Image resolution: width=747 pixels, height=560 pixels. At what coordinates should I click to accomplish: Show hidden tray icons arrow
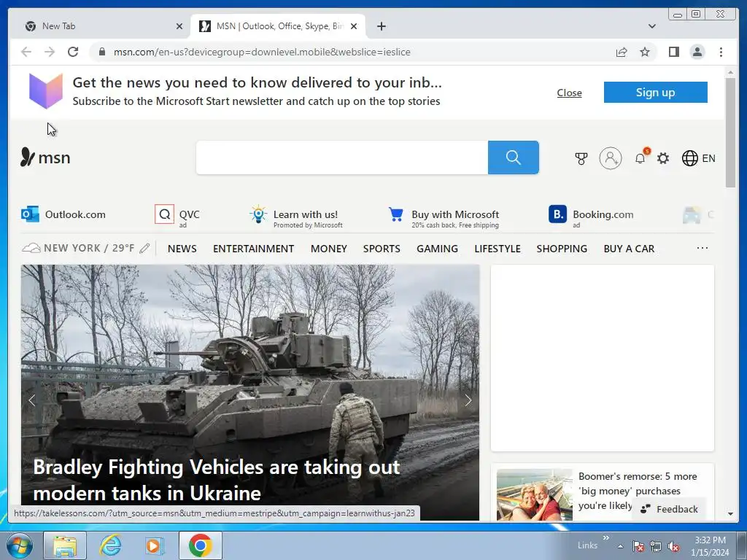(x=620, y=546)
